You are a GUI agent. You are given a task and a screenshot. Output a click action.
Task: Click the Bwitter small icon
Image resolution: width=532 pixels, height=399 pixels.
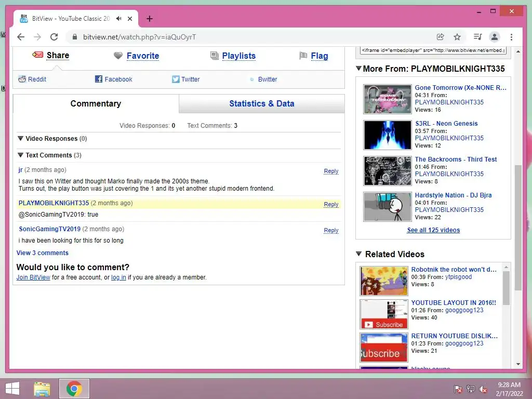coord(252,79)
